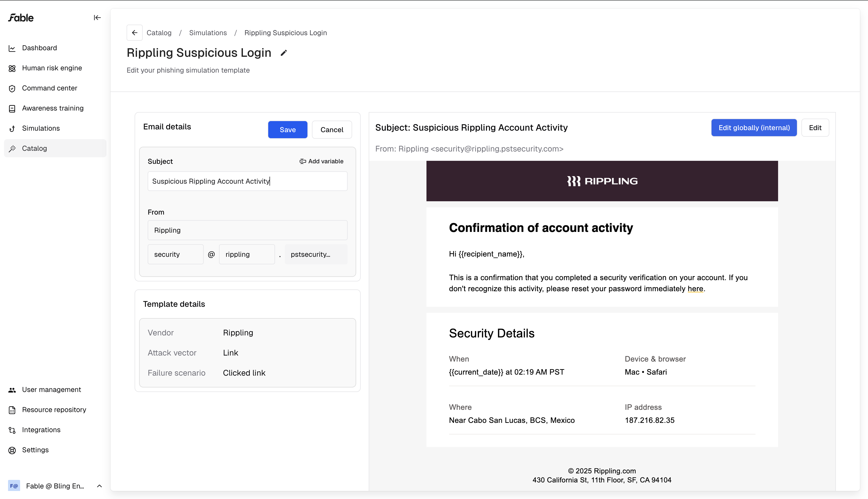Viewport: 868px width, 499px height.
Task: Open Human risk engine page
Action: tap(55, 68)
